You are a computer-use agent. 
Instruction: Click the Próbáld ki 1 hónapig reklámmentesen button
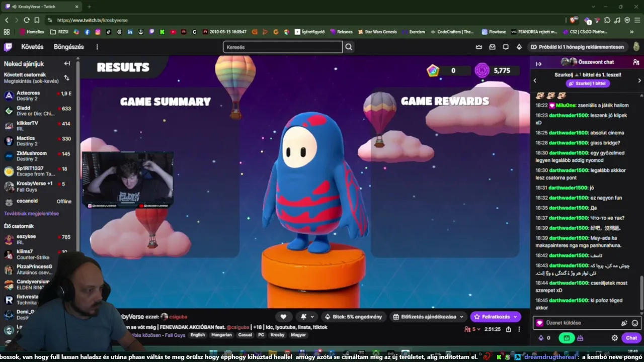577,47
